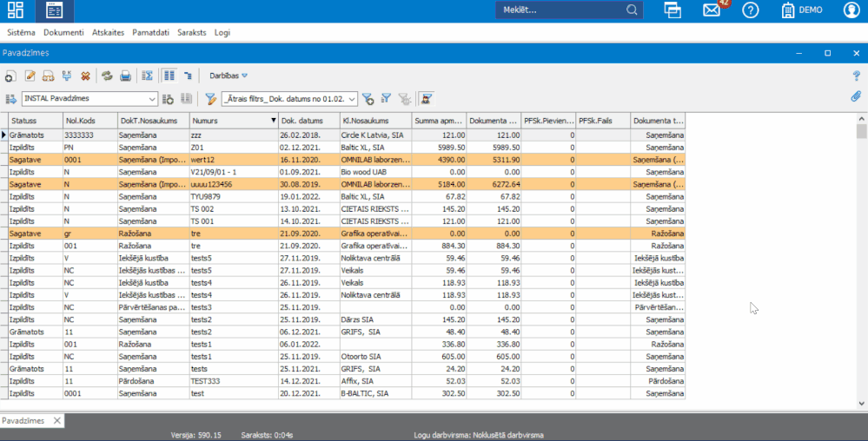The height and width of the screenshot is (441, 868).
Task: Click the DEMO company building icon
Action: (x=788, y=10)
